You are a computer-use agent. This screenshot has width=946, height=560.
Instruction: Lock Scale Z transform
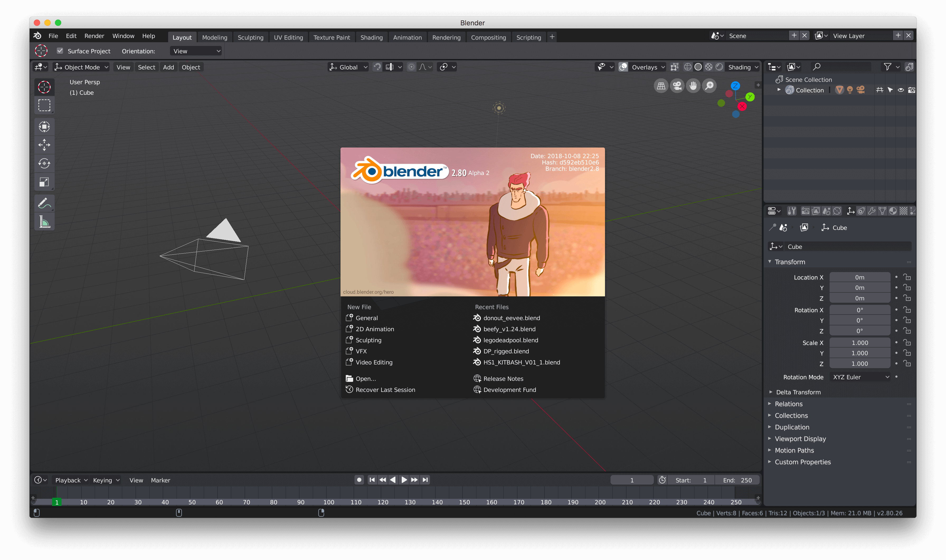(x=907, y=364)
